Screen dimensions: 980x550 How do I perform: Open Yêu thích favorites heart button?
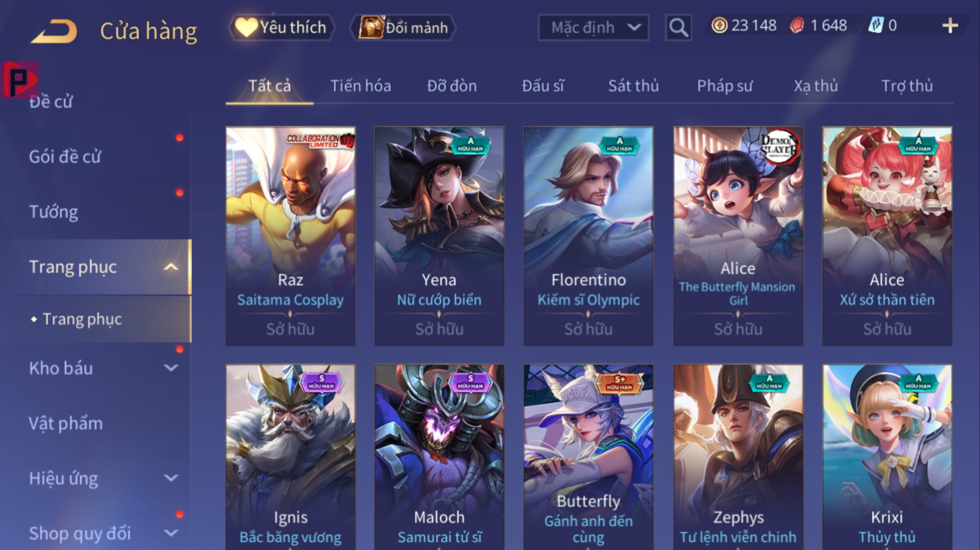(x=282, y=27)
